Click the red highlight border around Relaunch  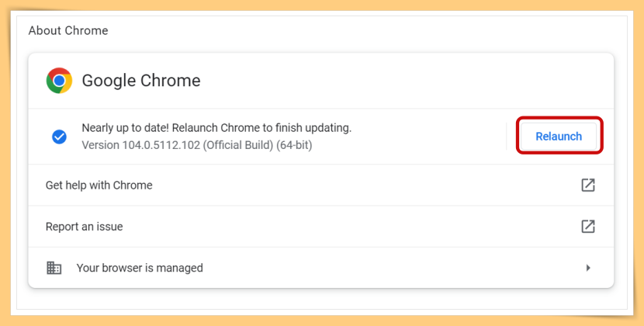point(559,118)
